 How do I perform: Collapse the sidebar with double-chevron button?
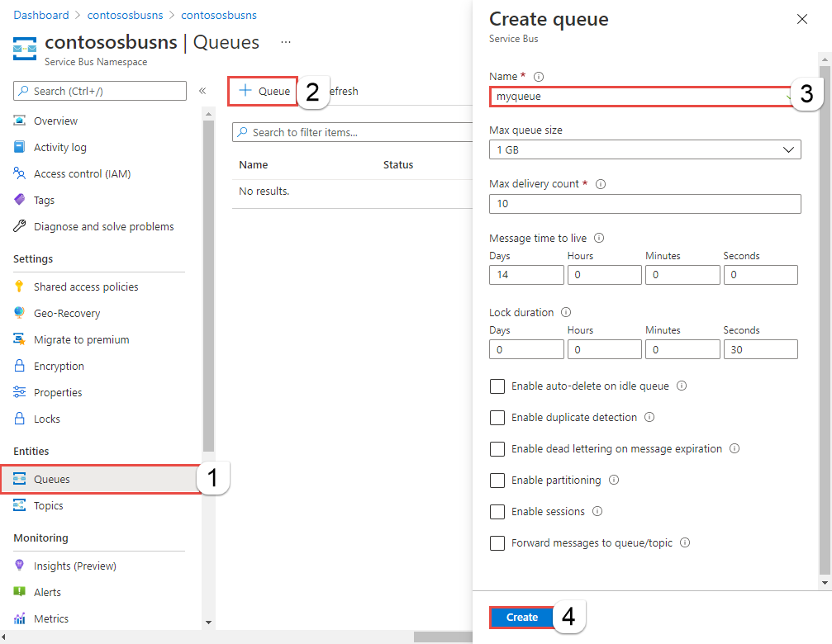pos(202,91)
